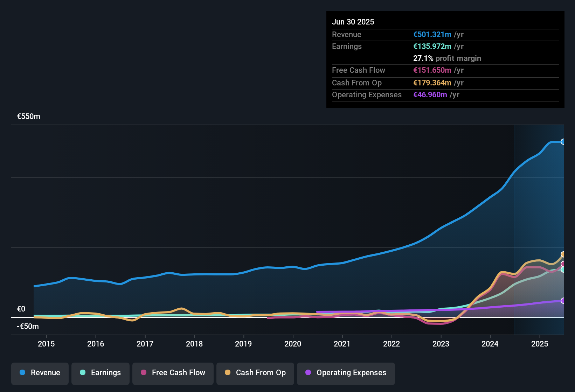This screenshot has width=575, height=392.
Task: Click the Free Cash Flow row in tooltip
Action: pos(359,70)
